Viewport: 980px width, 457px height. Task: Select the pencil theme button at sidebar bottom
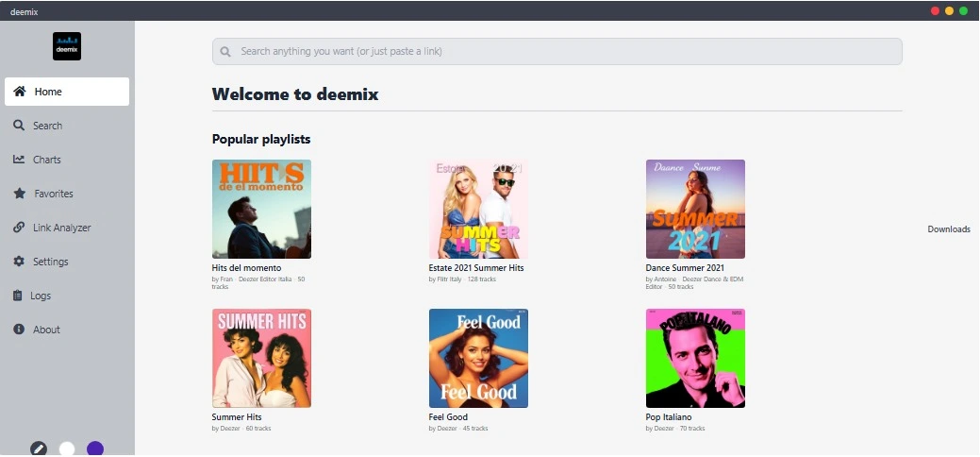click(x=39, y=449)
